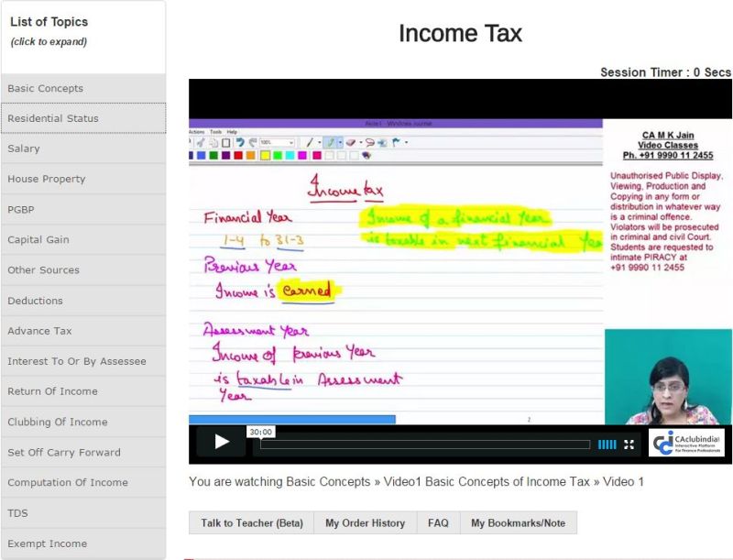Enter fullscreen mode on the video player

pos(629,445)
